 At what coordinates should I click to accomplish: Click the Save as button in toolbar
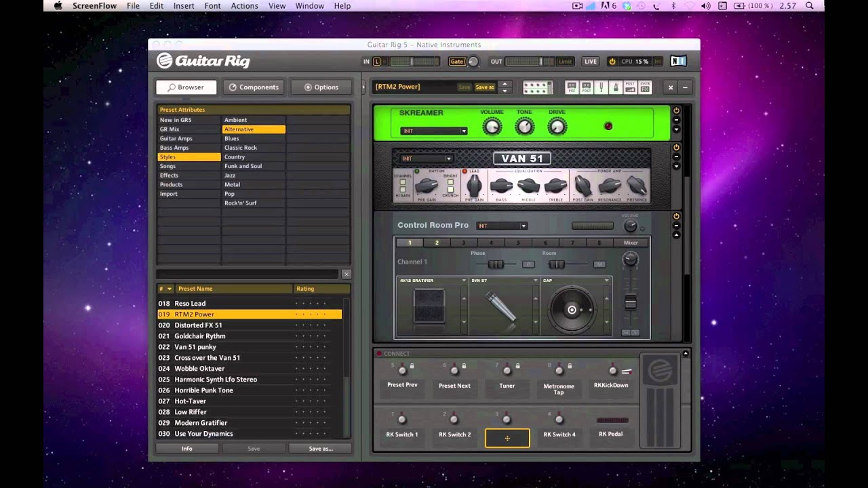pos(485,87)
